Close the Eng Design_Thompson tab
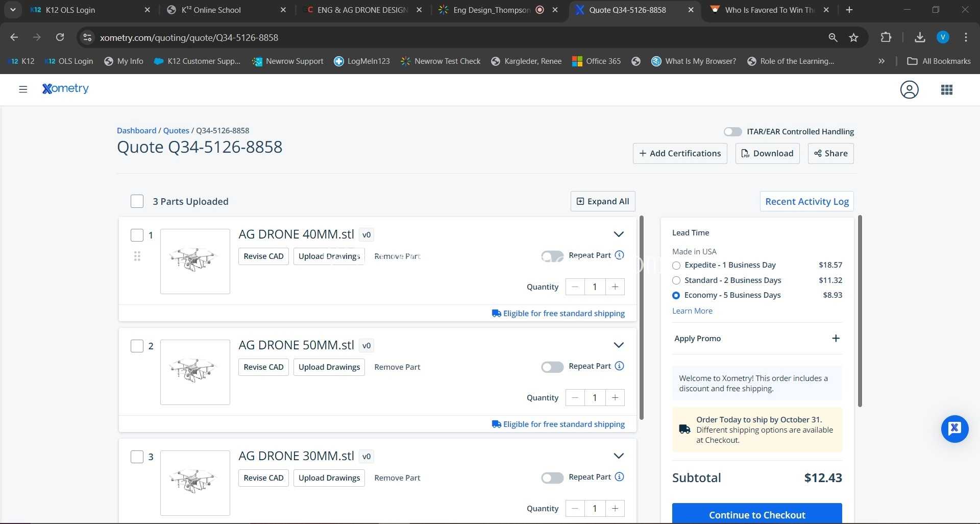 555,10
